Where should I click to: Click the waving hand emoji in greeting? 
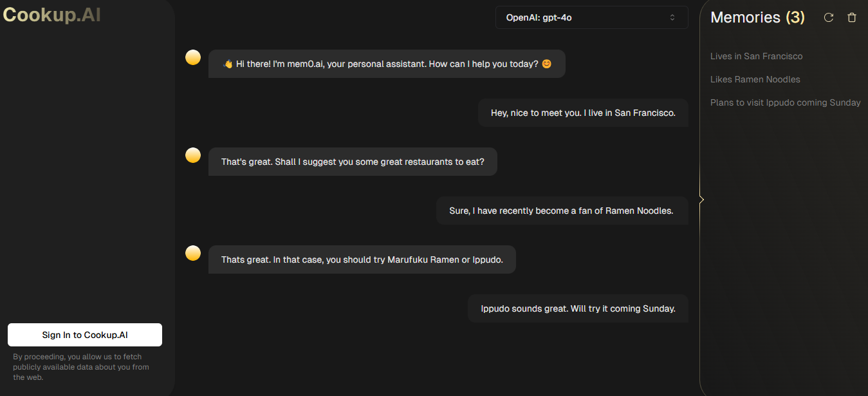point(227,64)
